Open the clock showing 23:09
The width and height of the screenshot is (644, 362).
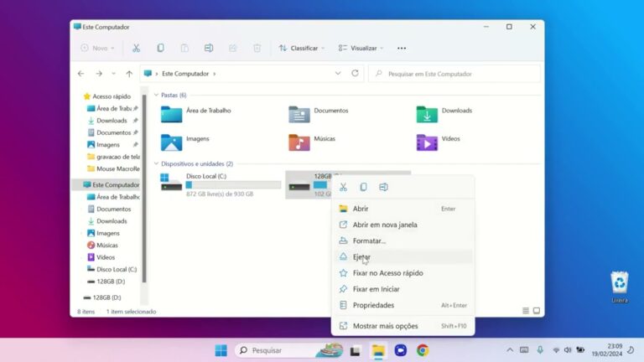(607, 349)
